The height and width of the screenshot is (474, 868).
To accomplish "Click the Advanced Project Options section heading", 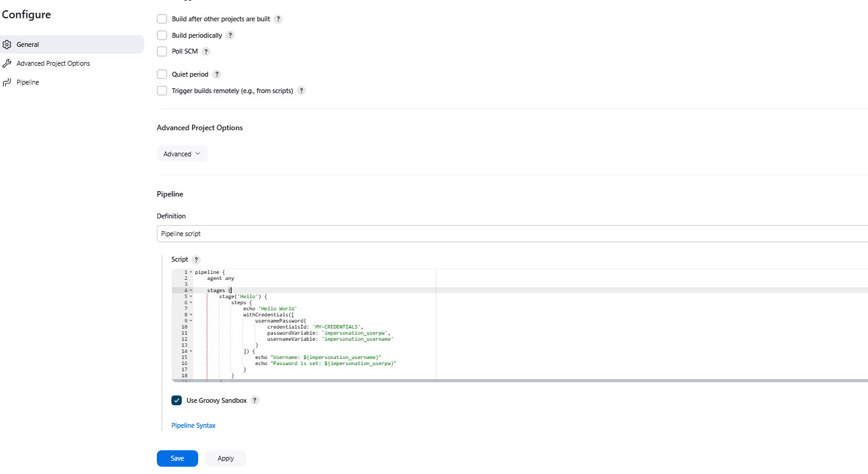I will 200,128.
